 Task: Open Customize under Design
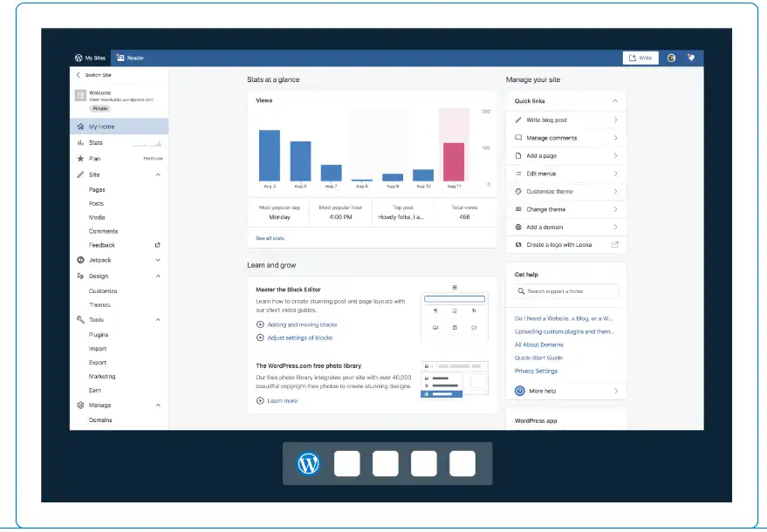[103, 291]
